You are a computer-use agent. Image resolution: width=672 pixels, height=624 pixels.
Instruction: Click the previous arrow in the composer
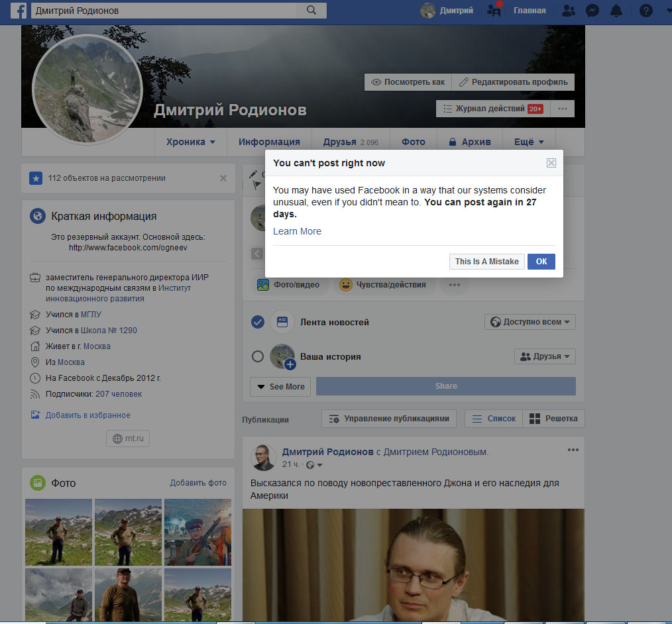coord(256,254)
